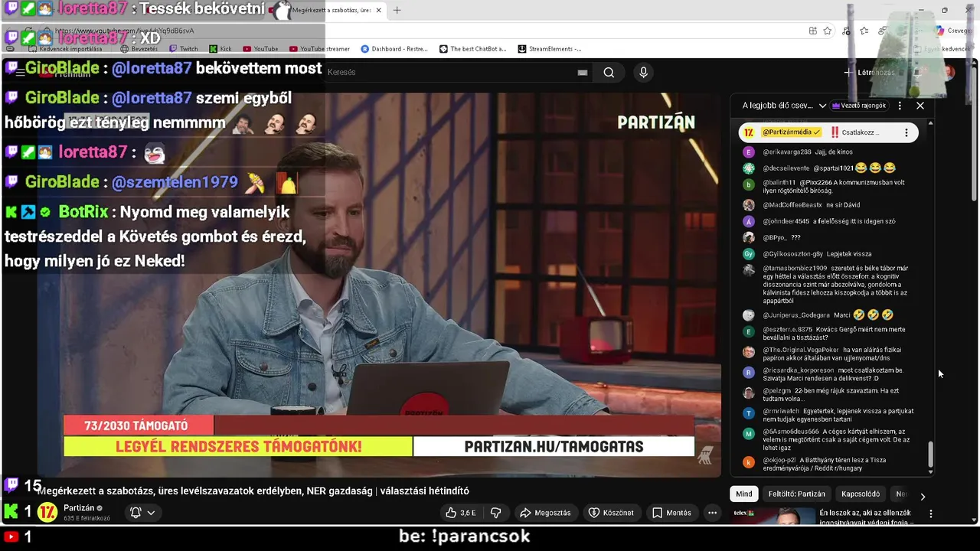Click the @Gyilkososzton-g9y chat avatar
The image size is (980, 551).
pos(749,254)
